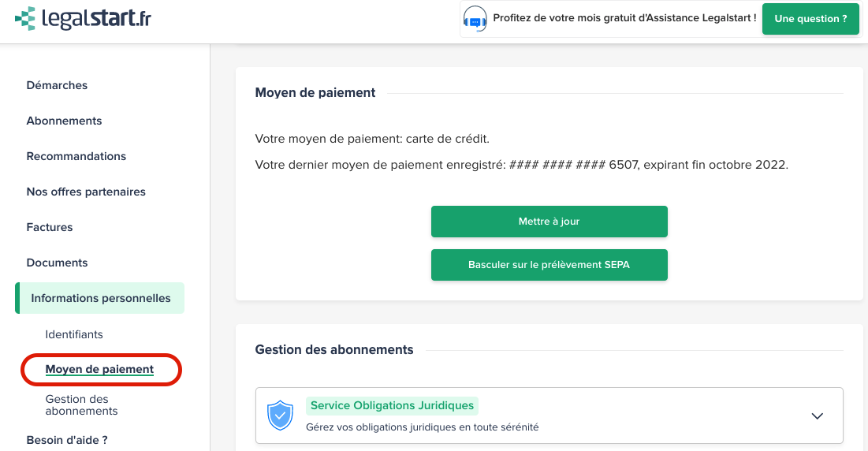Open "Gestion des abonnements" in sidebar
This screenshot has height=451, width=868.
(81, 404)
